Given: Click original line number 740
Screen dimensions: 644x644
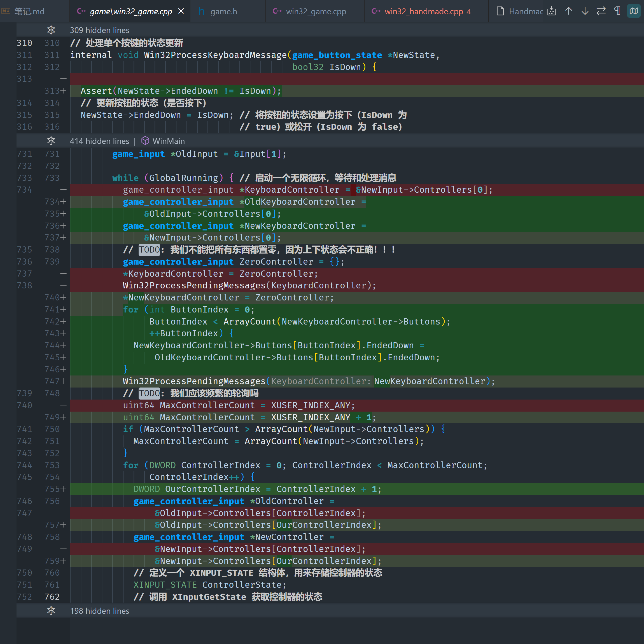Looking at the screenshot, I should click(x=24, y=405).
